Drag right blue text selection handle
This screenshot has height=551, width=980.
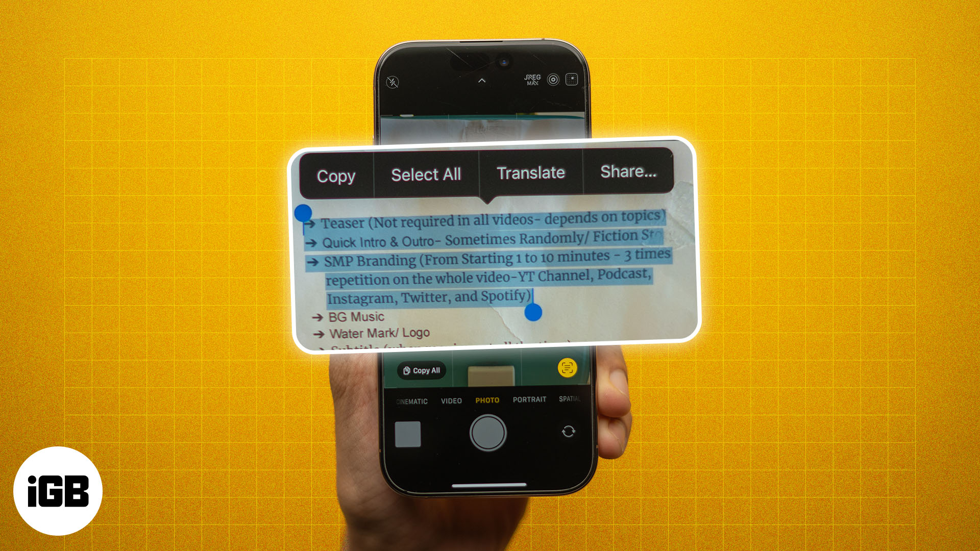coord(534,312)
